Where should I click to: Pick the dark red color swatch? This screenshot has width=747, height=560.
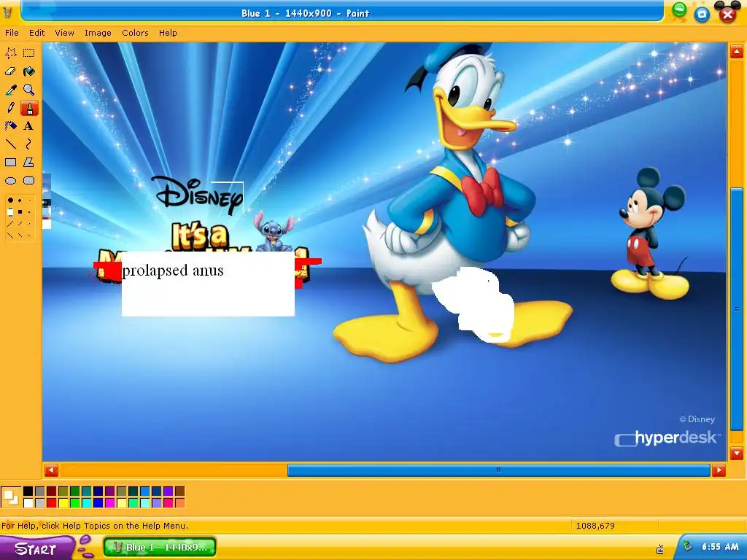(52, 491)
